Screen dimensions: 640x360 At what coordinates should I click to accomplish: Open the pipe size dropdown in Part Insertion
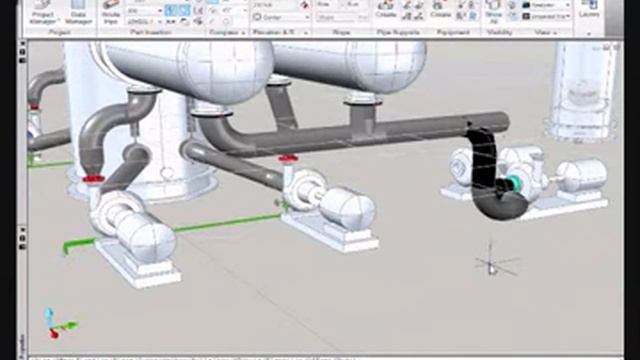(x=145, y=11)
